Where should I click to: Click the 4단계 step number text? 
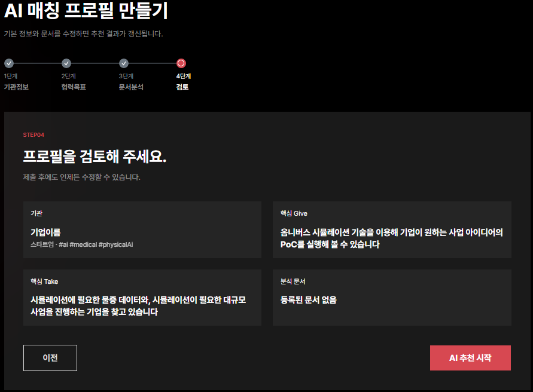184,76
